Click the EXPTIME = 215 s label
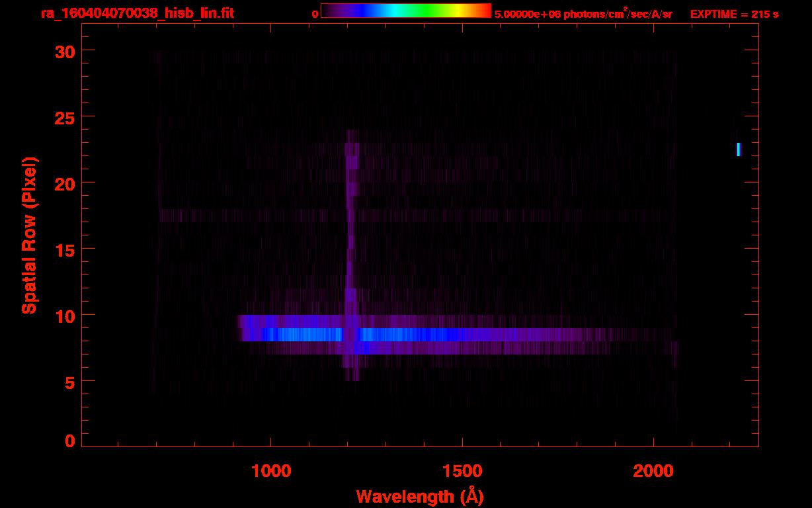This screenshot has height=508, width=812. coord(734,13)
